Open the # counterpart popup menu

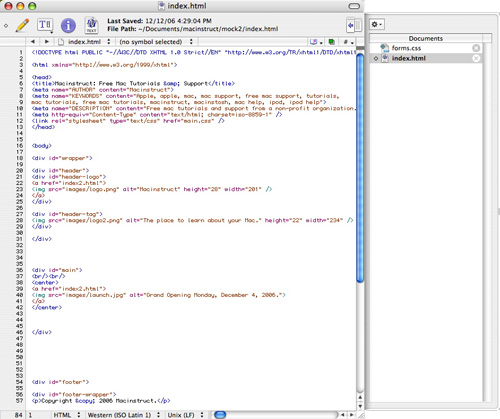pos(348,42)
